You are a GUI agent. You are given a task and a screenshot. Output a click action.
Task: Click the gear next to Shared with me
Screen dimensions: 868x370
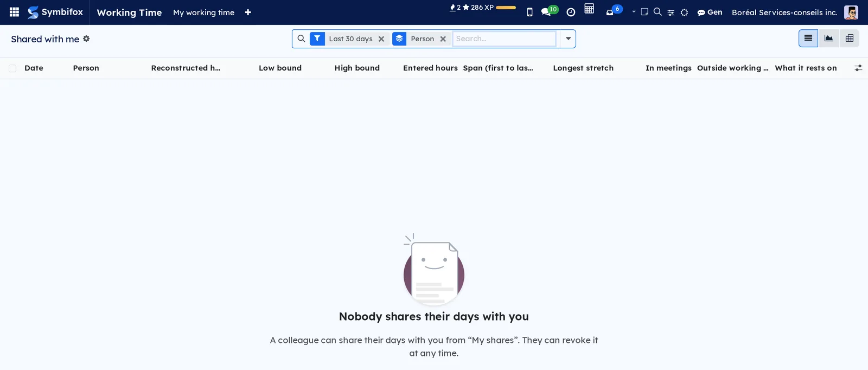tap(86, 39)
